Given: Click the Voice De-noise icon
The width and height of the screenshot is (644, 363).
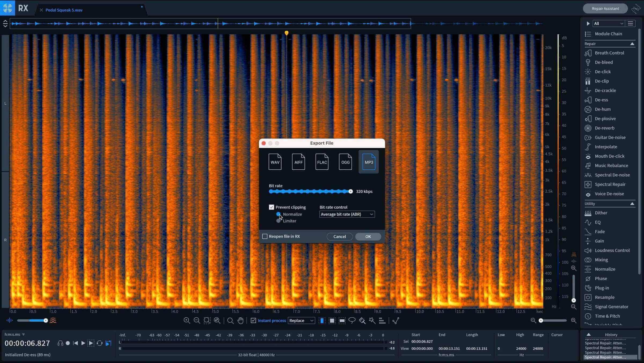Looking at the screenshot, I should (x=588, y=194).
